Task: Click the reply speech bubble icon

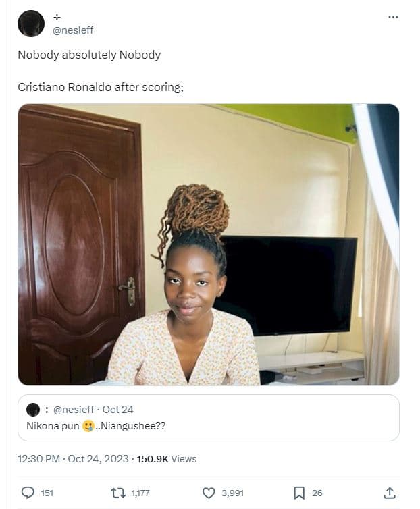Action: (28, 493)
